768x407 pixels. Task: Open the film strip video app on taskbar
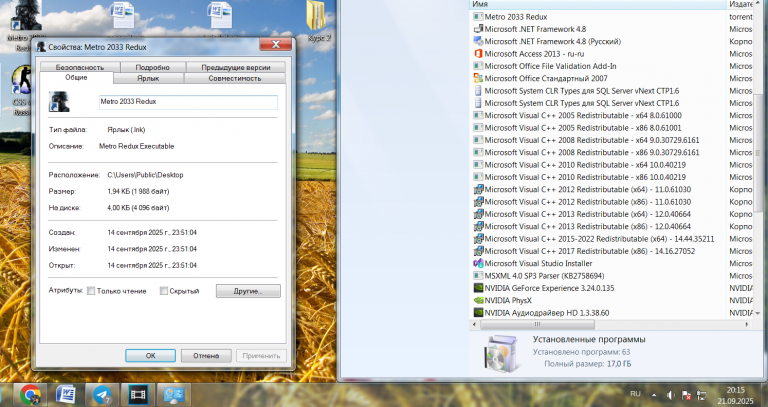point(138,395)
